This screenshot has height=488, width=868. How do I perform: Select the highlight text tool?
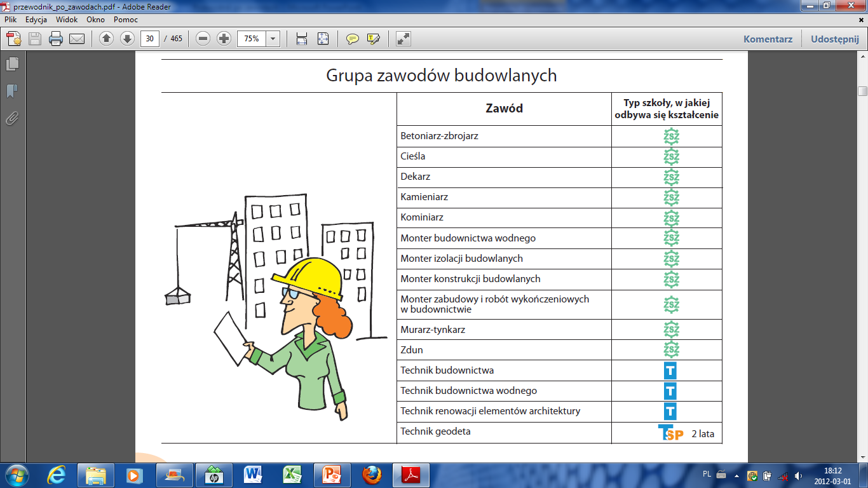click(x=373, y=39)
